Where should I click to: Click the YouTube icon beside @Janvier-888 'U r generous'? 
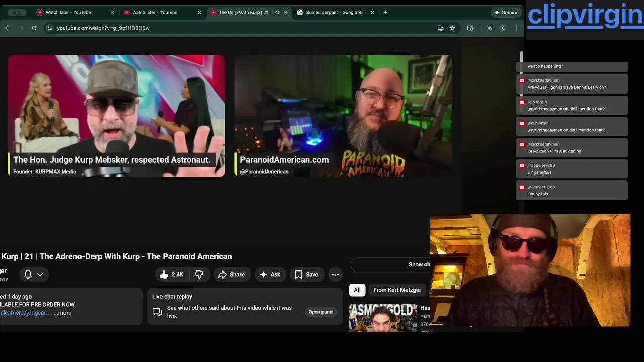click(x=522, y=165)
